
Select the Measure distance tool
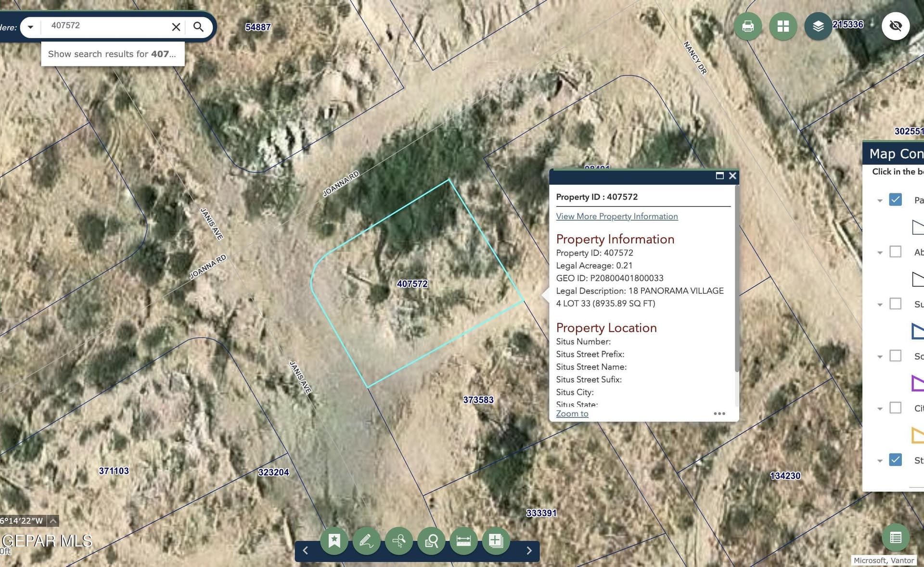pos(463,541)
